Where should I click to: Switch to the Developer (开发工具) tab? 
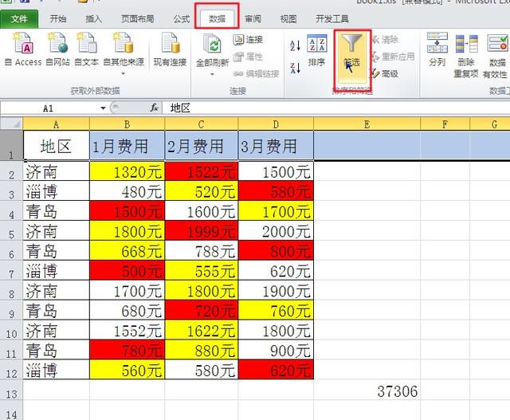click(332, 19)
